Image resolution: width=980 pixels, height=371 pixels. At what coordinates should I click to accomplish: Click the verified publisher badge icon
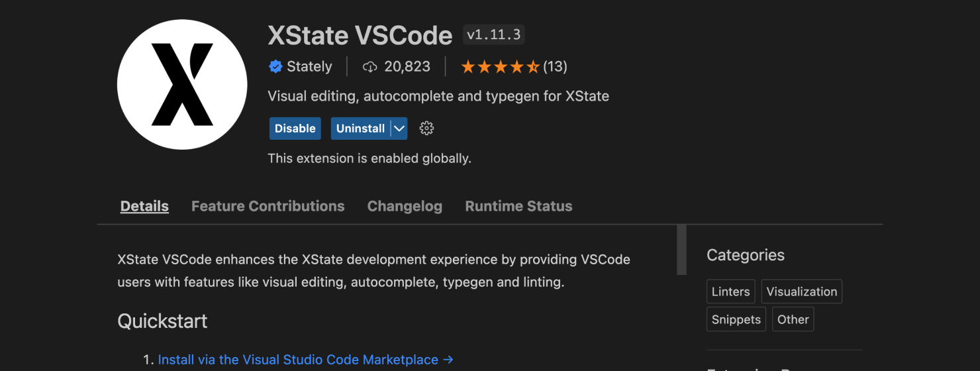click(x=275, y=66)
